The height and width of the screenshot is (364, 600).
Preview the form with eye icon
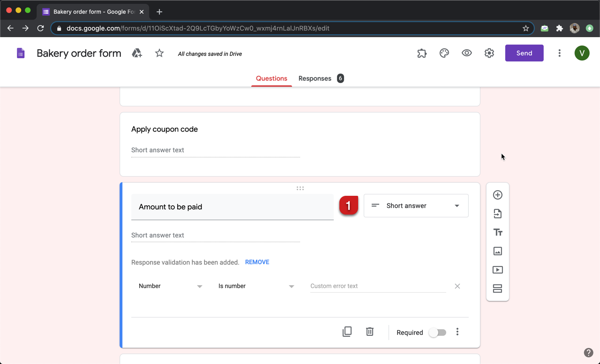click(x=466, y=53)
